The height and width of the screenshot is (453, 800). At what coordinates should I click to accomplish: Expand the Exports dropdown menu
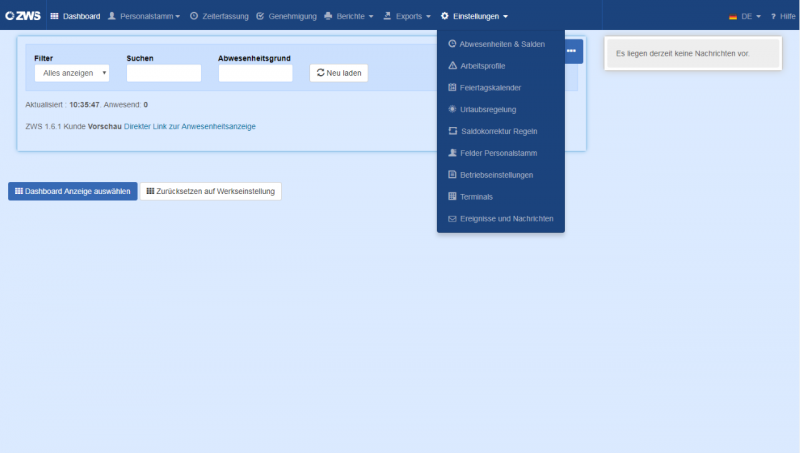pos(407,16)
